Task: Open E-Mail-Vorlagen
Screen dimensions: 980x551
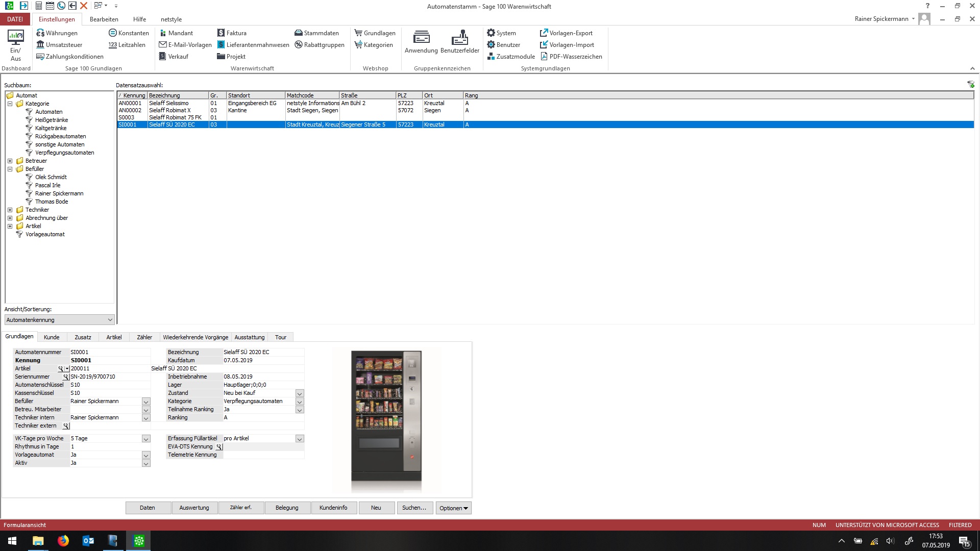Action: (185, 45)
